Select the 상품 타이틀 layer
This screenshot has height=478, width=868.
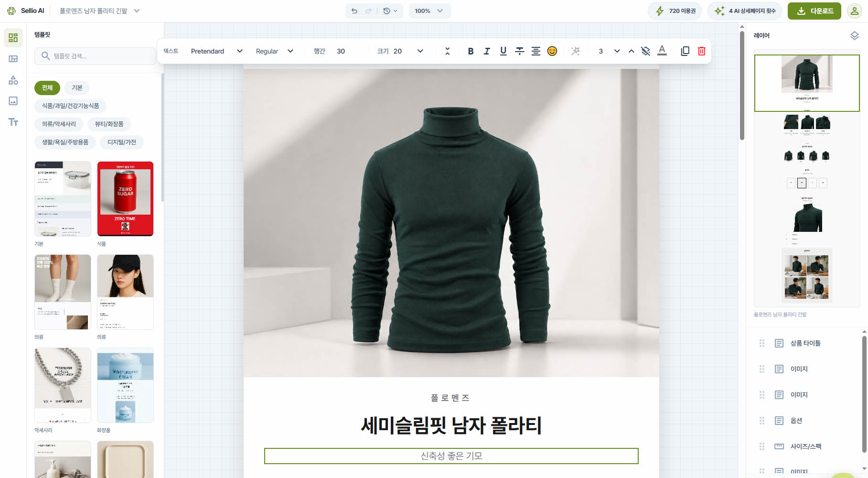click(x=805, y=343)
